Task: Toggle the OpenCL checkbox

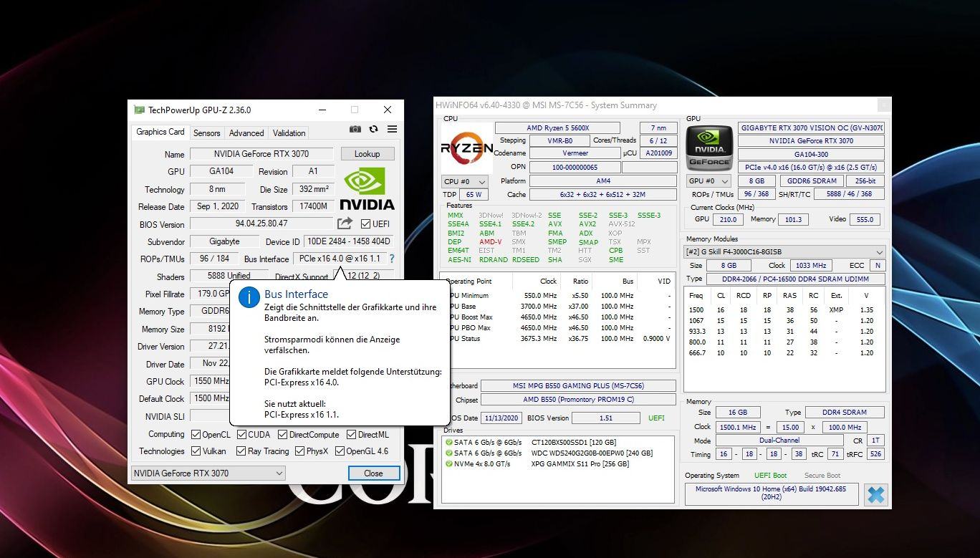Action: point(196,434)
